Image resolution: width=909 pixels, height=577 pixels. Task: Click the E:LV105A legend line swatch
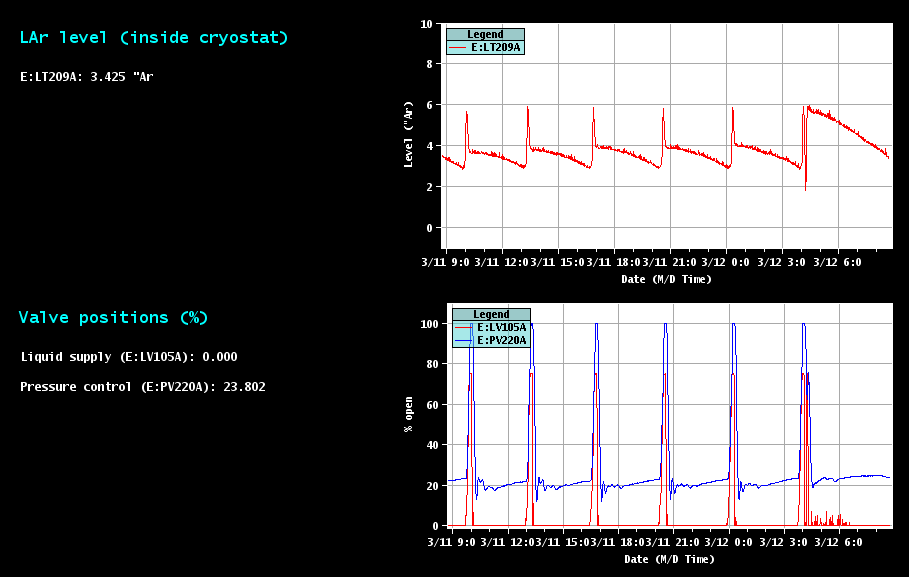click(x=464, y=327)
